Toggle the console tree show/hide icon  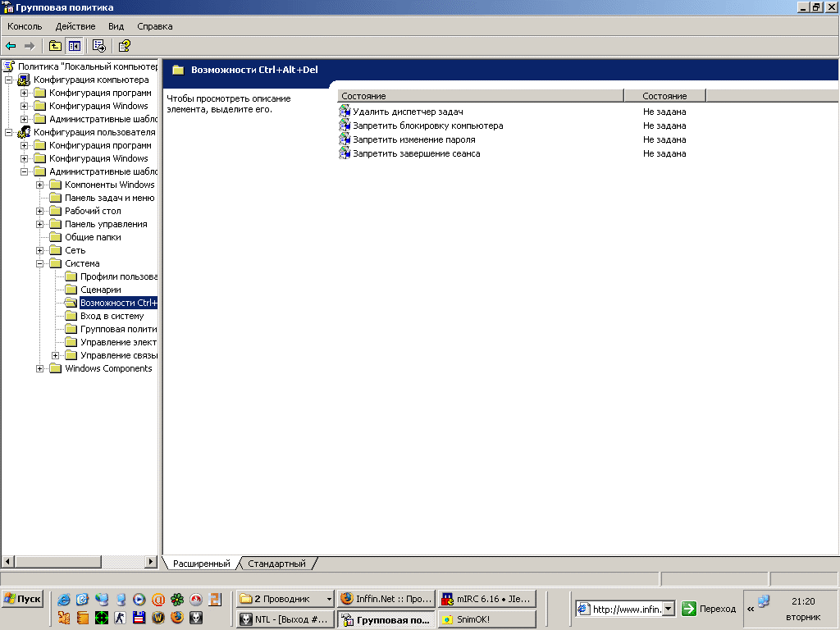pos(75,46)
